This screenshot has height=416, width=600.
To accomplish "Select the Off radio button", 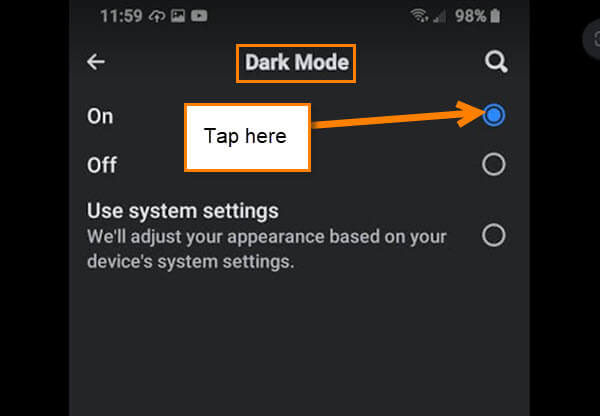I will pos(494,164).
